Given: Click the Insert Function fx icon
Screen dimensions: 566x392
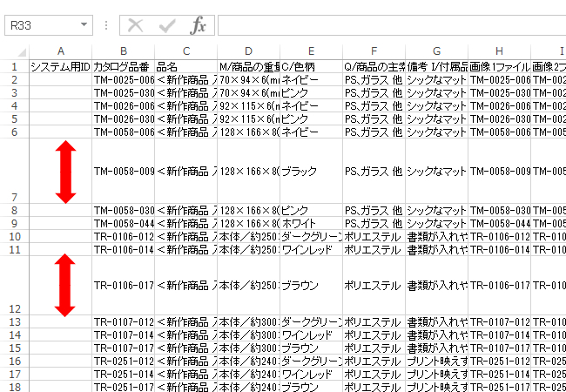Looking at the screenshot, I should point(199,26).
